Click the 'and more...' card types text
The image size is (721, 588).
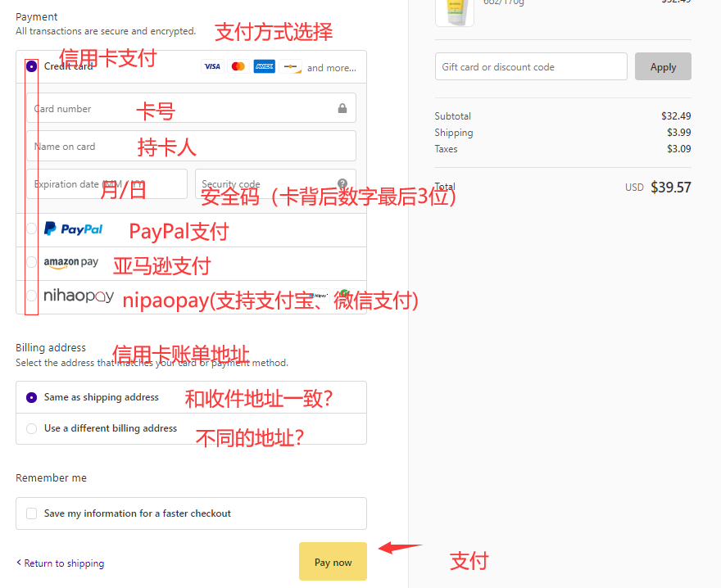tap(332, 68)
